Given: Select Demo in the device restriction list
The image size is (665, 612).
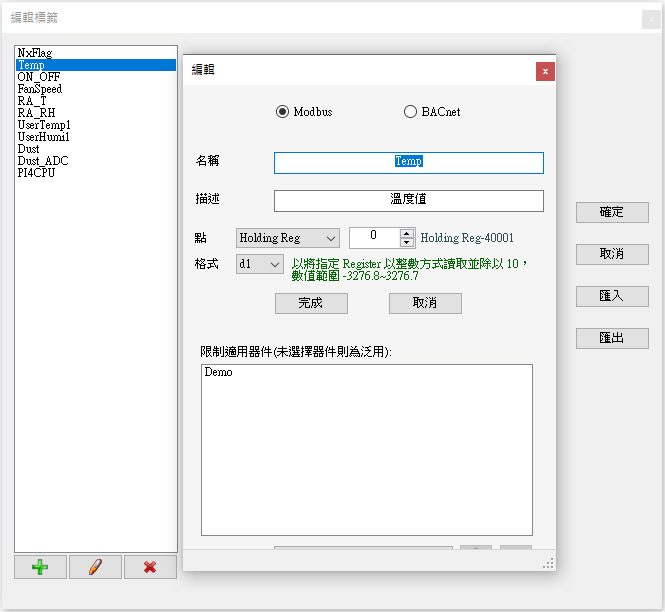Looking at the screenshot, I should point(218,372).
